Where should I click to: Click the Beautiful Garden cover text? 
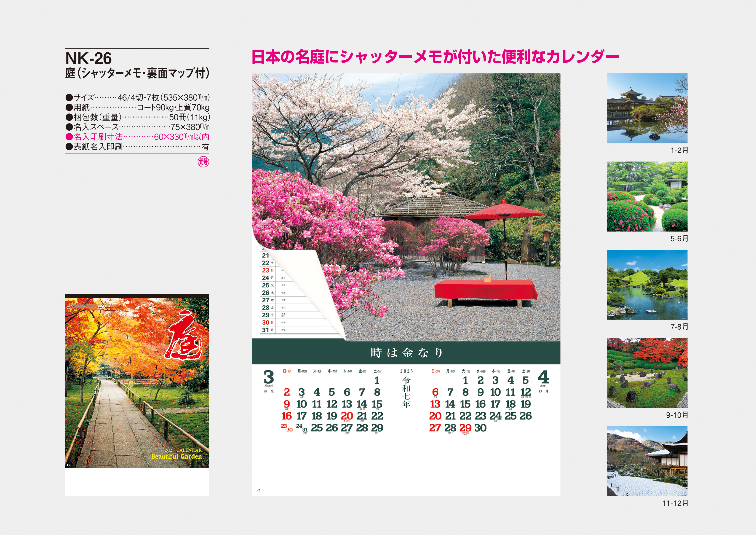176,457
